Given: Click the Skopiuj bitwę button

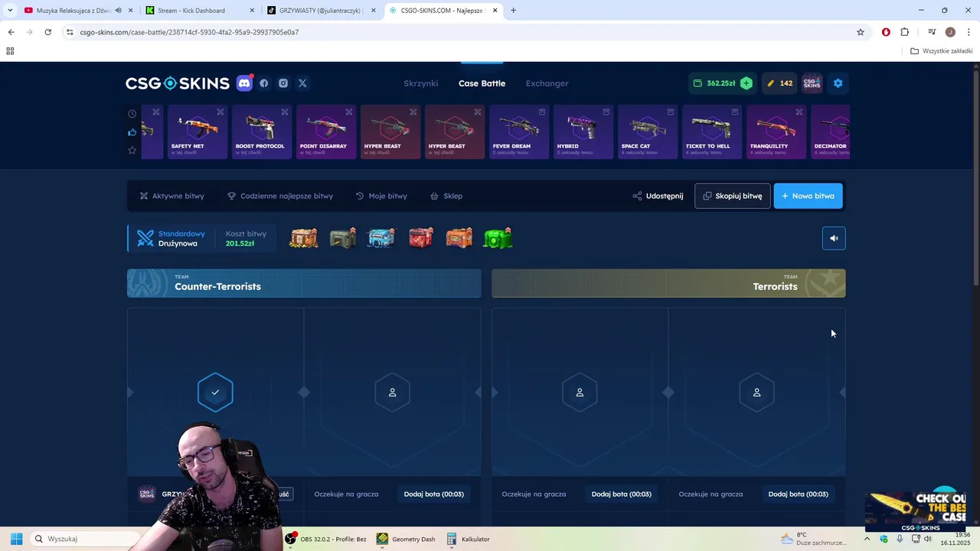Looking at the screenshot, I should (x=733, y=196).
